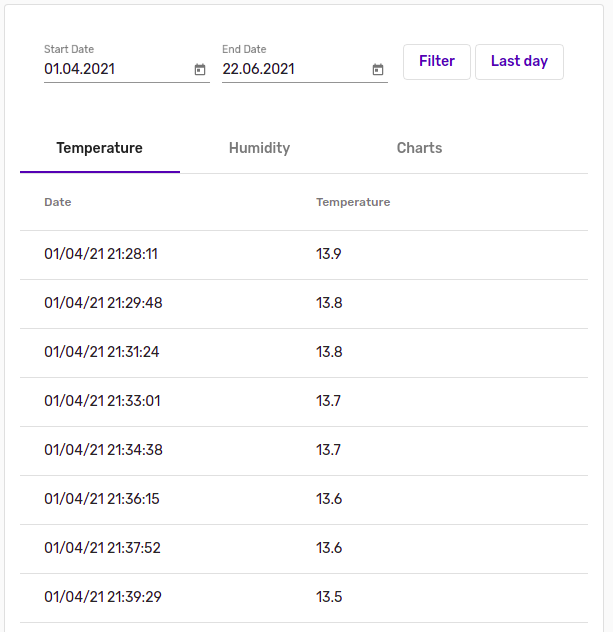Open the Start Date calendar picker icon
The height and width of the screenshot is (632, 613).
(200, 69)
